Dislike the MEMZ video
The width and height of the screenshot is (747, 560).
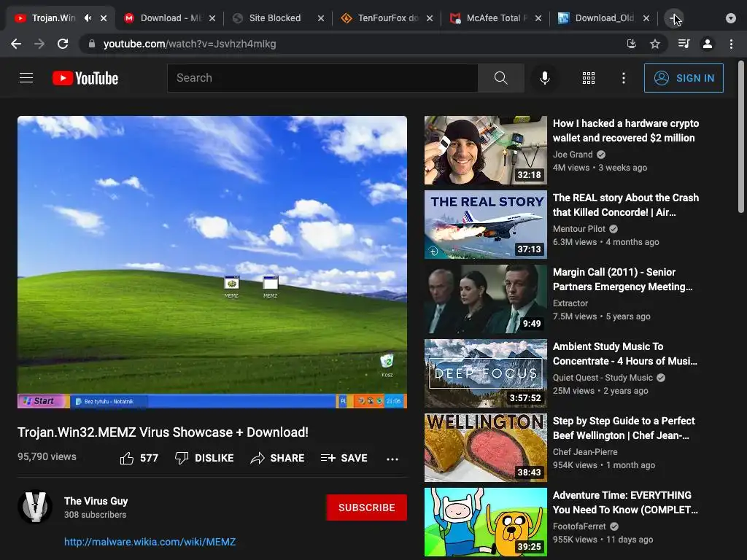pyautogui.click(x=204, y=458)
